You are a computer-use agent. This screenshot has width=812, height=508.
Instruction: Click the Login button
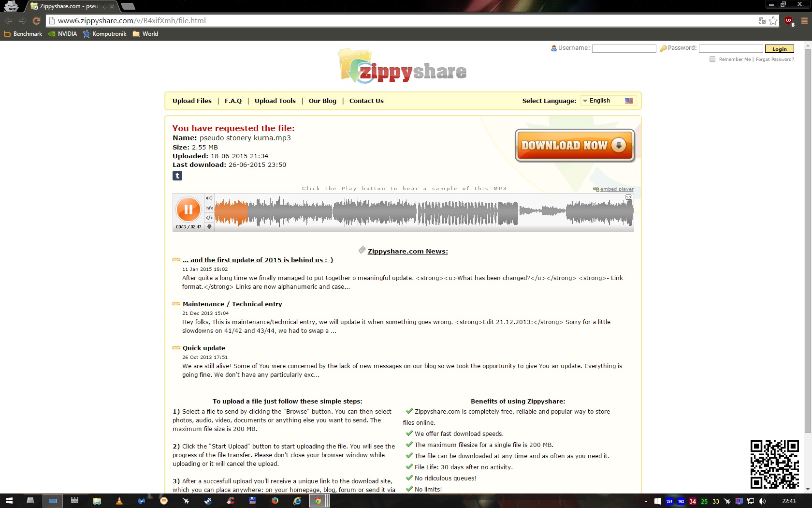coord(779,49)
